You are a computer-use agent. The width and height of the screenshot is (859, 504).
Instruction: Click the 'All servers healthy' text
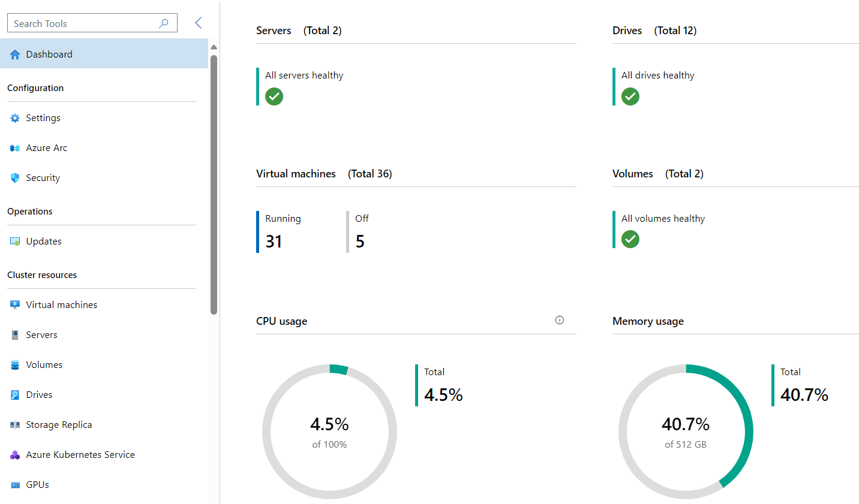[x=304, y=76]
